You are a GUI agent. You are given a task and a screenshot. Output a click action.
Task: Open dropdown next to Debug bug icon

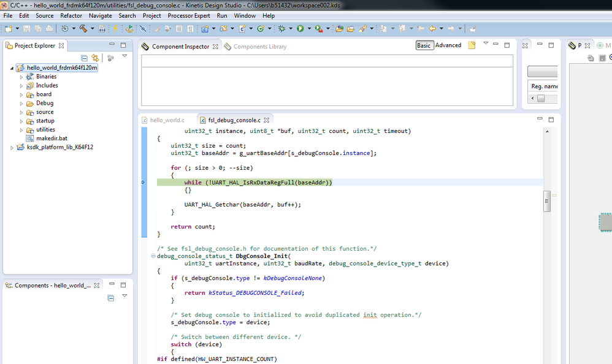coord(291,28)
